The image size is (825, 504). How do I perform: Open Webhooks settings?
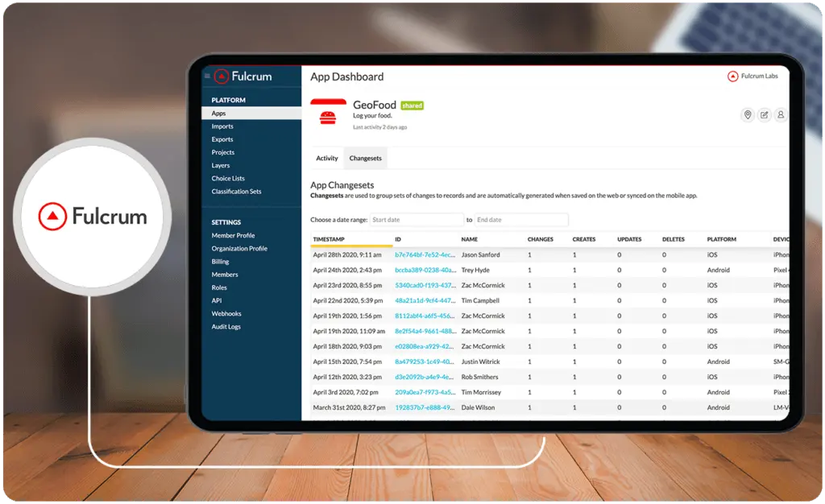pos(226,314)
